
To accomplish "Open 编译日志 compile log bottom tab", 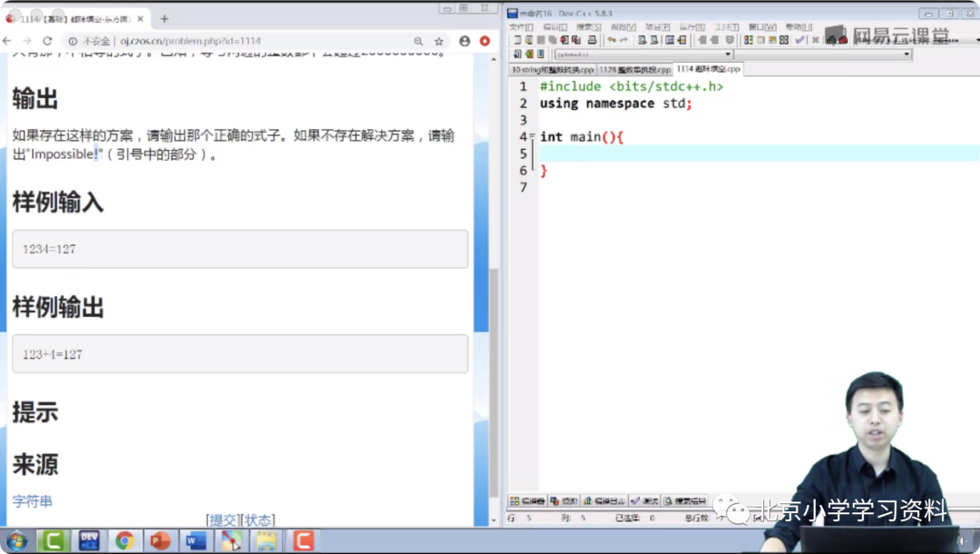I will pos(604,500).
